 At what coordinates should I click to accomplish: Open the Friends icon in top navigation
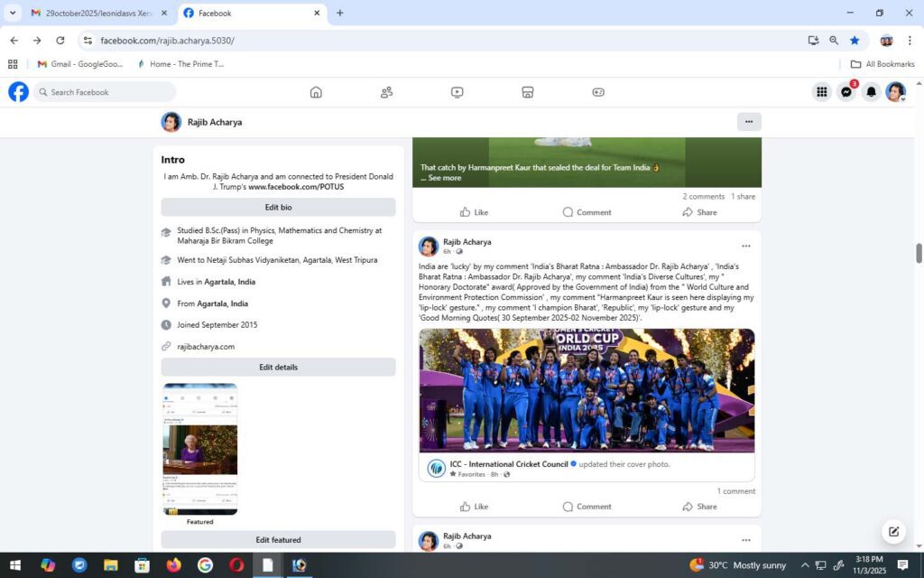[x=386, y=92]
